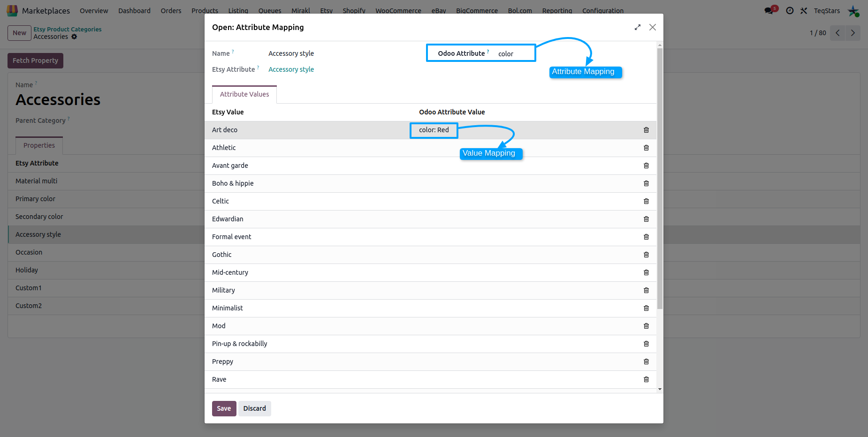The image size is (868, 437).
Task: Select the Attribute Values tab
Action: pyautogui.click(x=244, y=94)
